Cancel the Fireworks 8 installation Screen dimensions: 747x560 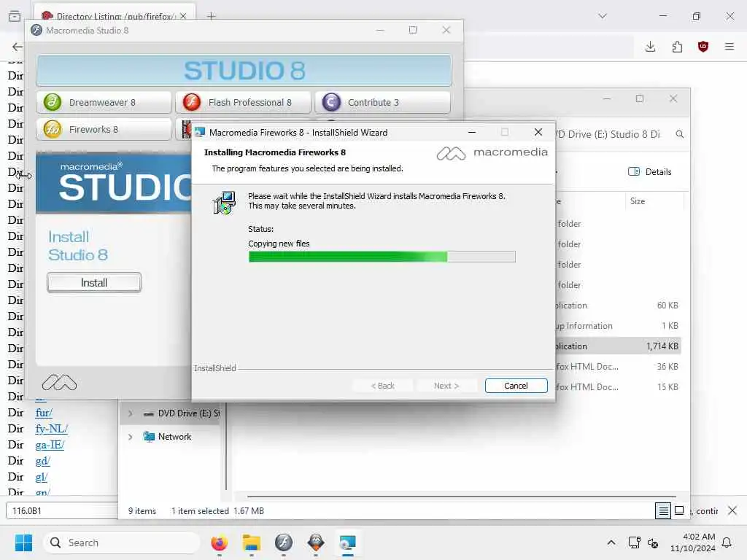point(516,386)
